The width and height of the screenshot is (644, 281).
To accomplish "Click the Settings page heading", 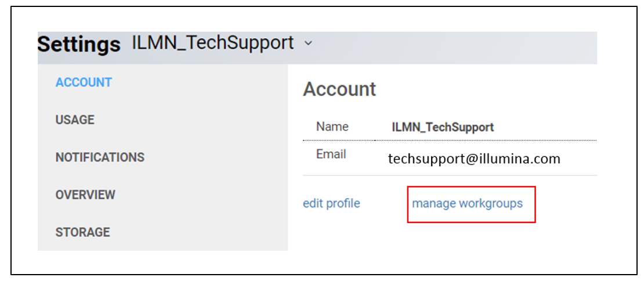I will (79, 44).
